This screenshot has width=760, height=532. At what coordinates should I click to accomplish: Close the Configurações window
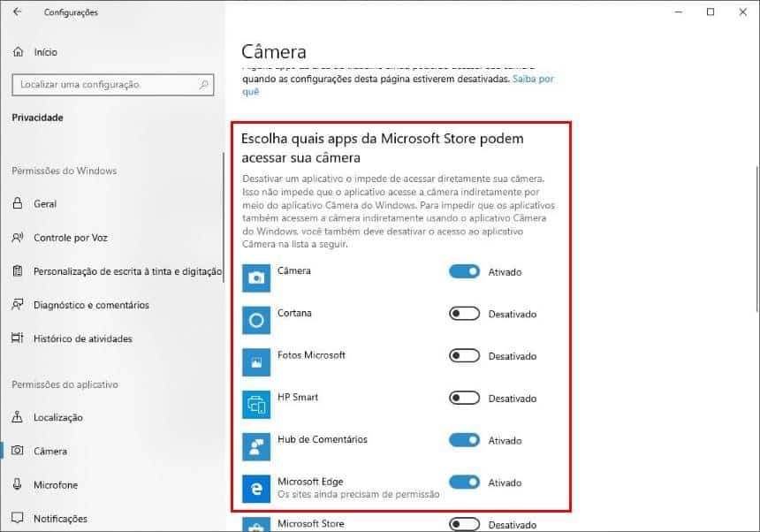(742, 11)
